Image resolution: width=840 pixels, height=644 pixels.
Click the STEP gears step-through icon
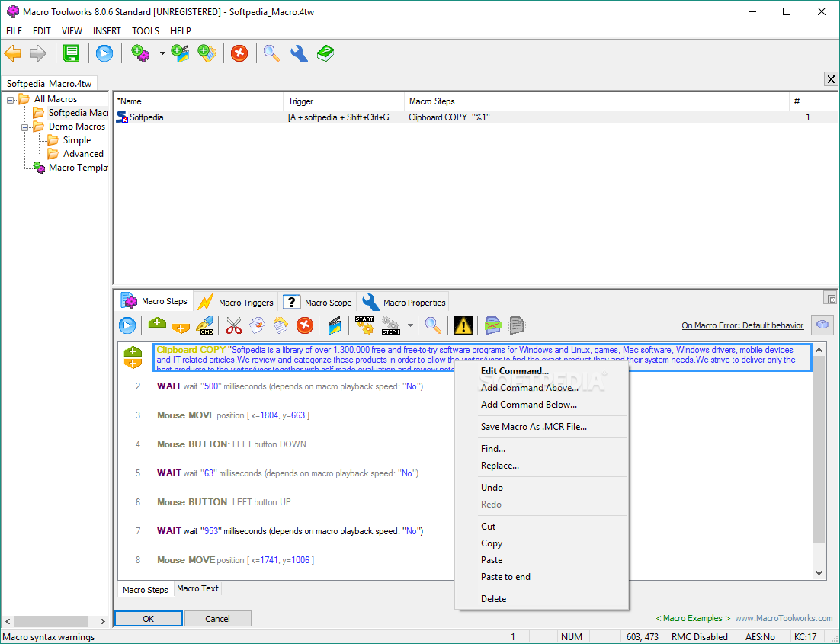click(x=390, y=325)
